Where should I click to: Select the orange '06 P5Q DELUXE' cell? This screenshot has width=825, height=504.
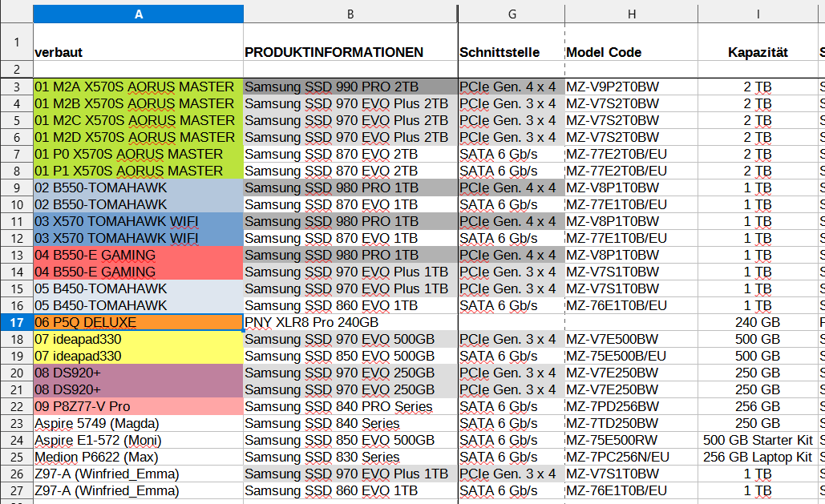click(x=139, y=322)
